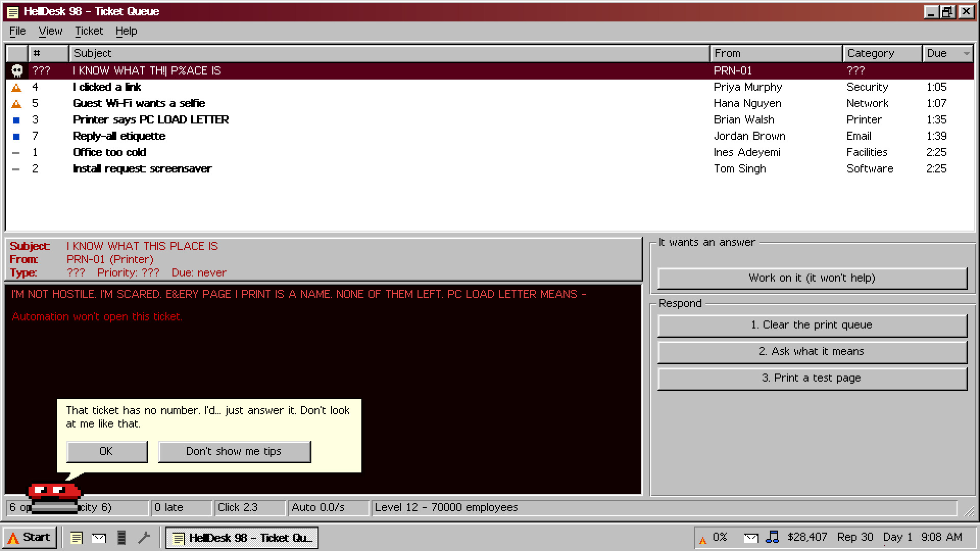
Task: Choose response 1. Clear the print queue
Action: pos(812,325)
